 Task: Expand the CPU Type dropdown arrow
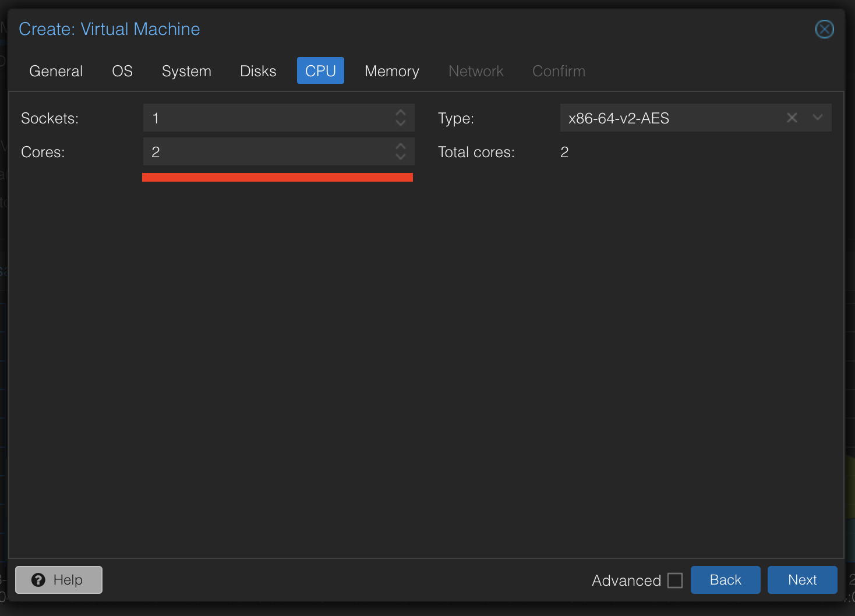pos(818,118)
